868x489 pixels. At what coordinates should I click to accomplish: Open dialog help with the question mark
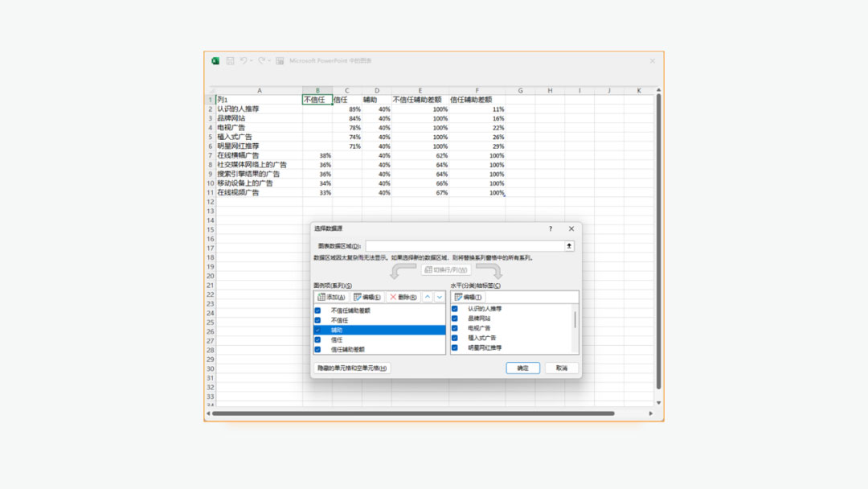(x=551, y=229)
